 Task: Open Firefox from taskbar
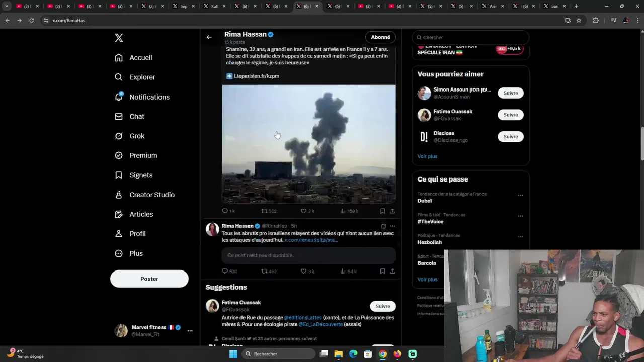pyautogui.click(x=397, y=354)
